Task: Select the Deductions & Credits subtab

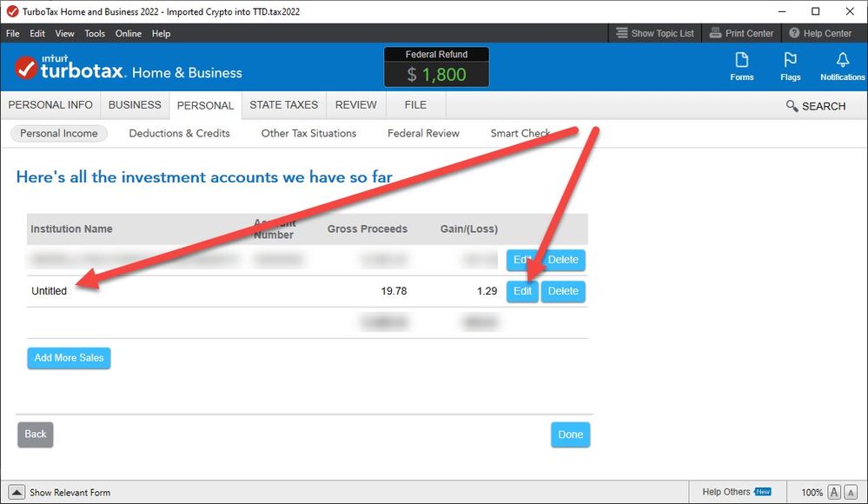Action: coord(179,133)
